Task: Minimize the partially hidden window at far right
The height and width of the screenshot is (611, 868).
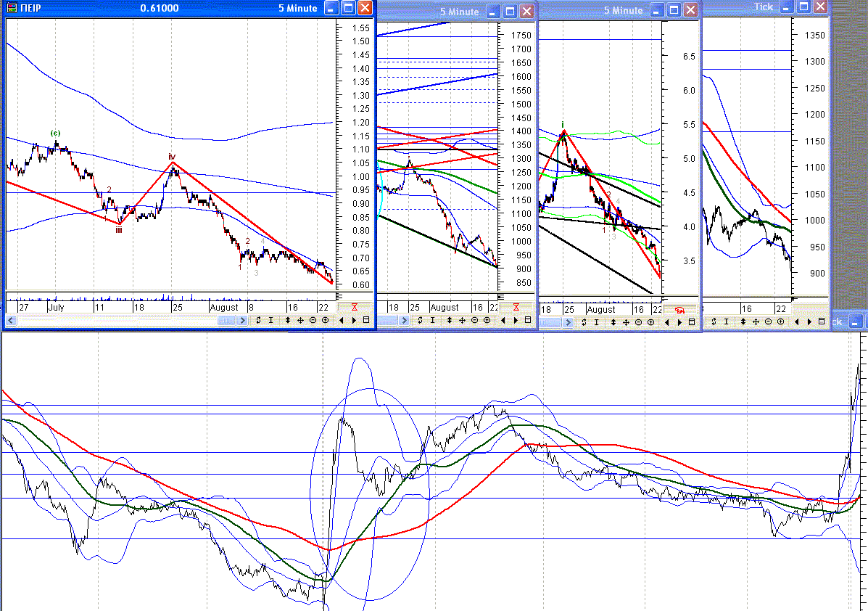Action: [856, 322]
